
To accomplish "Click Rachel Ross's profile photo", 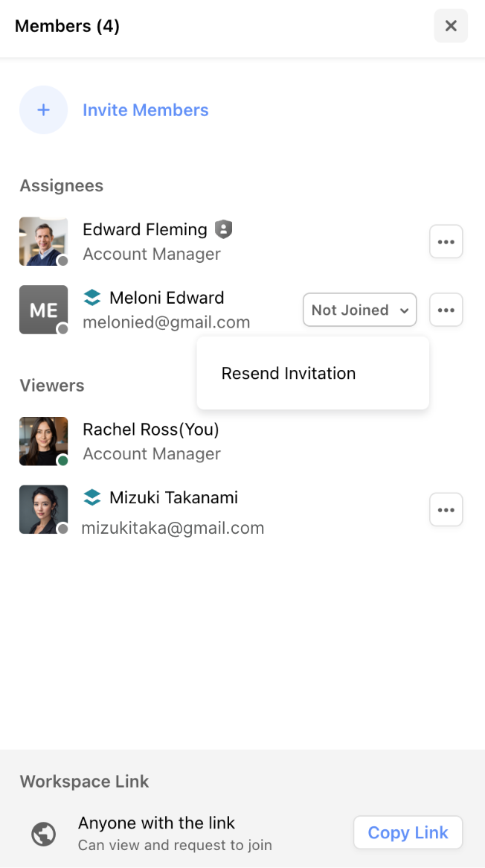I will (43, 441).
